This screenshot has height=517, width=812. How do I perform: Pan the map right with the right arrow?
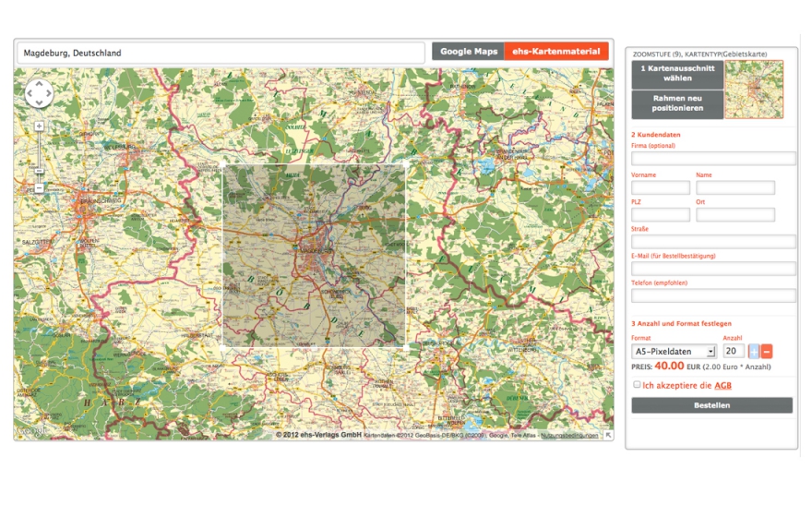[49, 93]
